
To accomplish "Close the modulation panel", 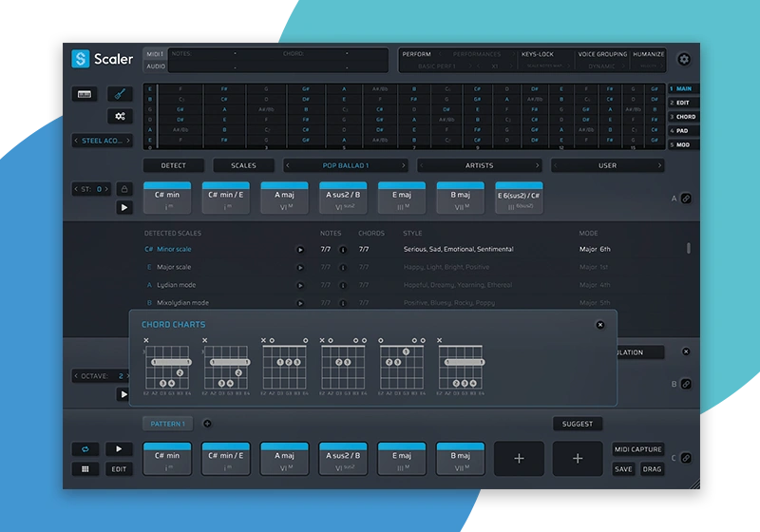I will [686, 351].
